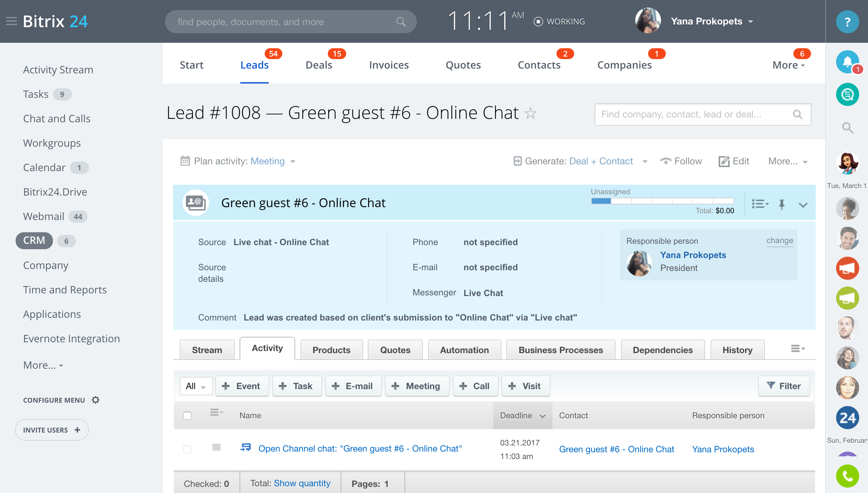Click the Edit pencil icon
The image size is (868, 493).
coord(724,161)
